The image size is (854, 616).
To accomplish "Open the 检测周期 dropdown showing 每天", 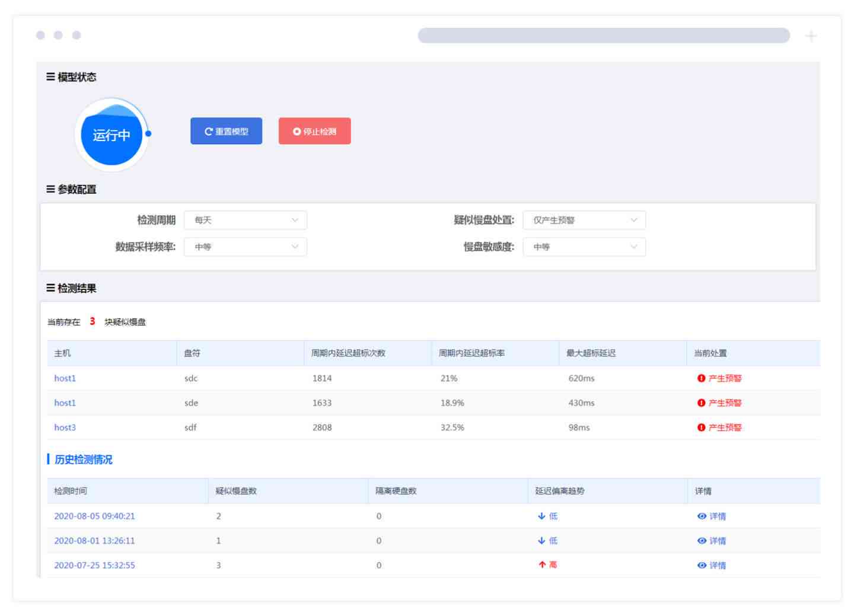I will pos(246,220).
